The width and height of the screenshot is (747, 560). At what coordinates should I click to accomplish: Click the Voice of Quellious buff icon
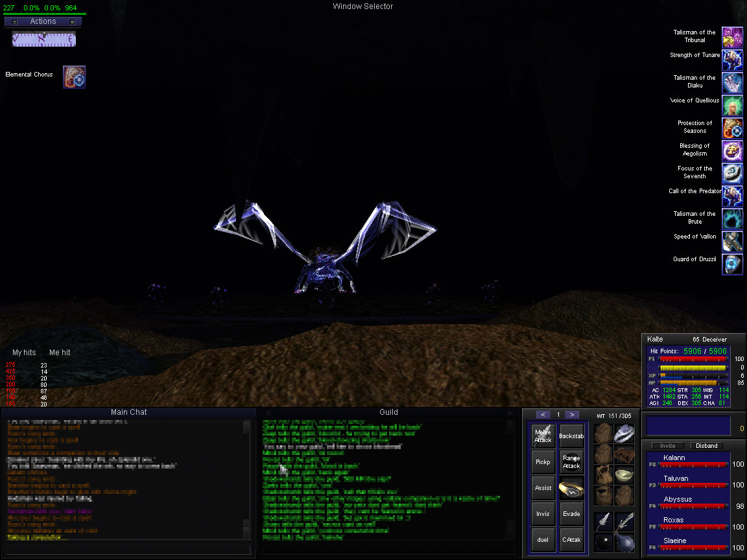point(732,105)
